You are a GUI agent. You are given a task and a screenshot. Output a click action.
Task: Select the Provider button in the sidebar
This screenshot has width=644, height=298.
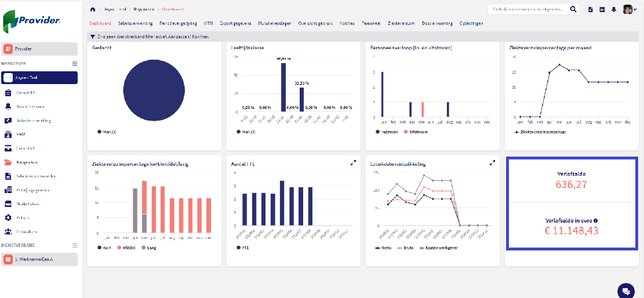[x=39, y=49]
